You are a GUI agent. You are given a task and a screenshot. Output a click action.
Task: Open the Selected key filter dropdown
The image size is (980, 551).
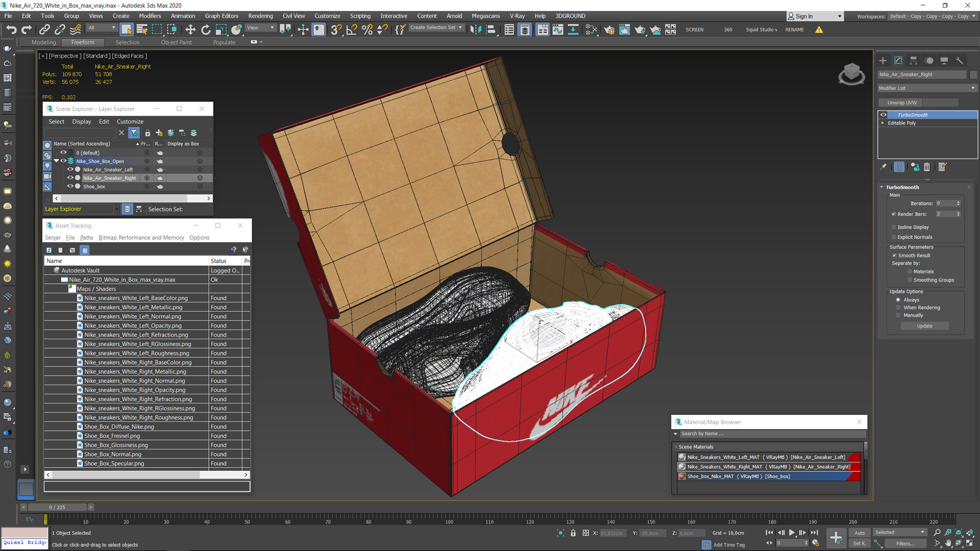tap(899, 532)
